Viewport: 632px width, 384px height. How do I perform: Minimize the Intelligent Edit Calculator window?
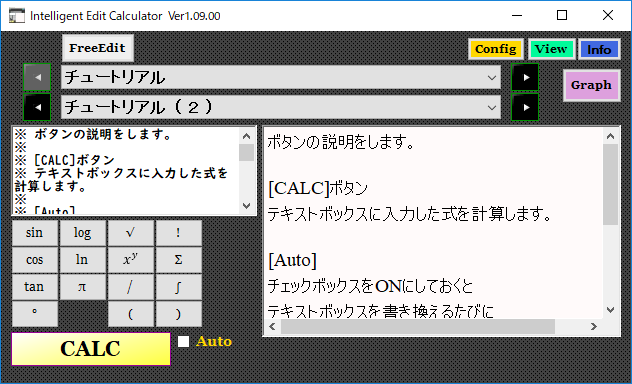click(517, 15)
